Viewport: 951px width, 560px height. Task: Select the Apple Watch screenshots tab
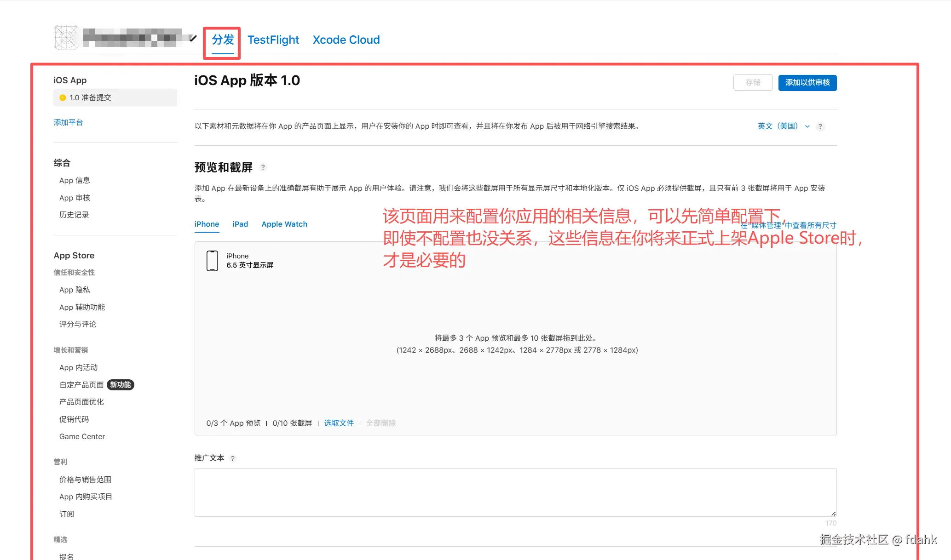[284, 224]
